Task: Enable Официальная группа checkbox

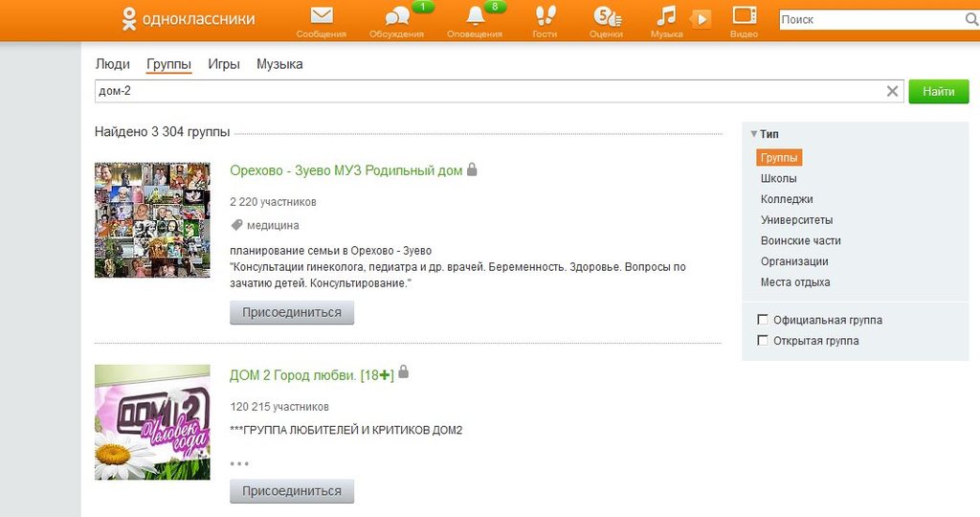Action: tap(763, 320)
